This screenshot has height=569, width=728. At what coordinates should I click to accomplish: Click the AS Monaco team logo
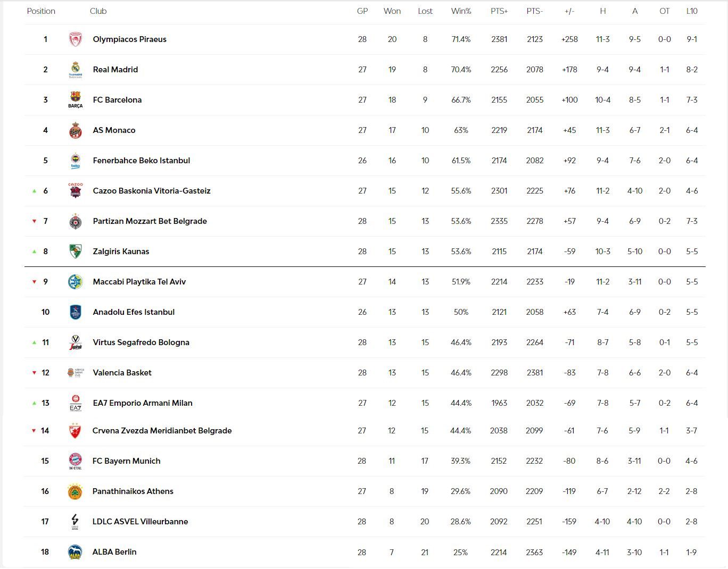[x=76, y=130]
